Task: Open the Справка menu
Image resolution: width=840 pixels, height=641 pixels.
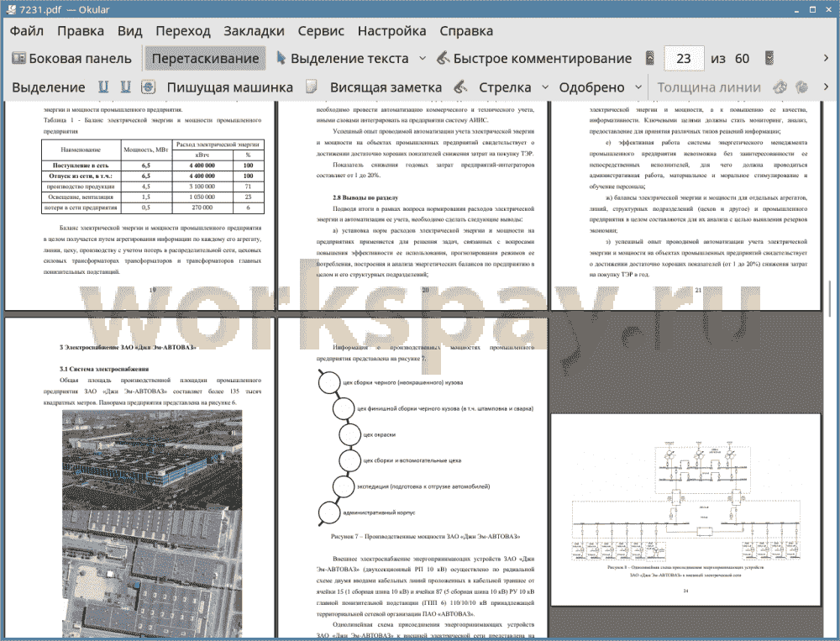Action: [x=466, y=31]
